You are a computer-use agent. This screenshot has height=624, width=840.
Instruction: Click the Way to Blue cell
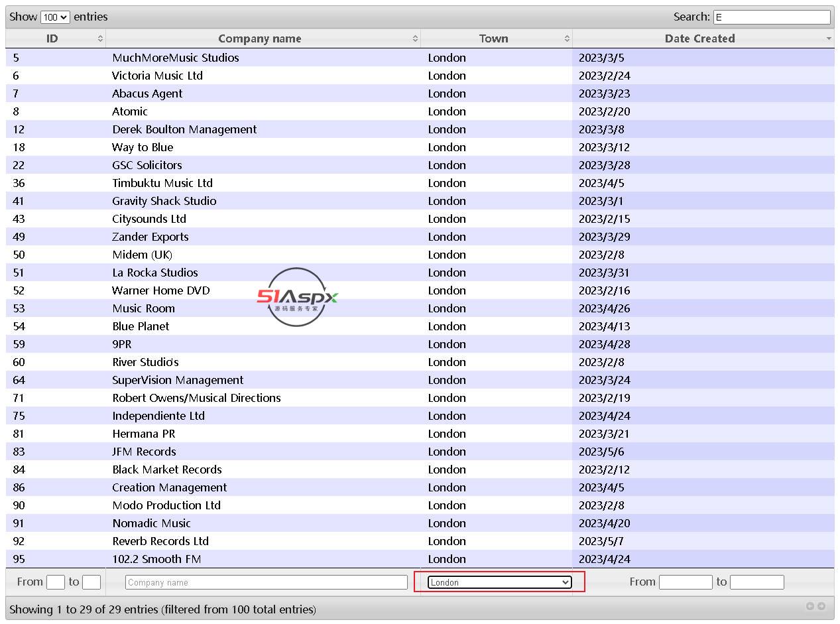pyautogui.click(x=143, y=147)
